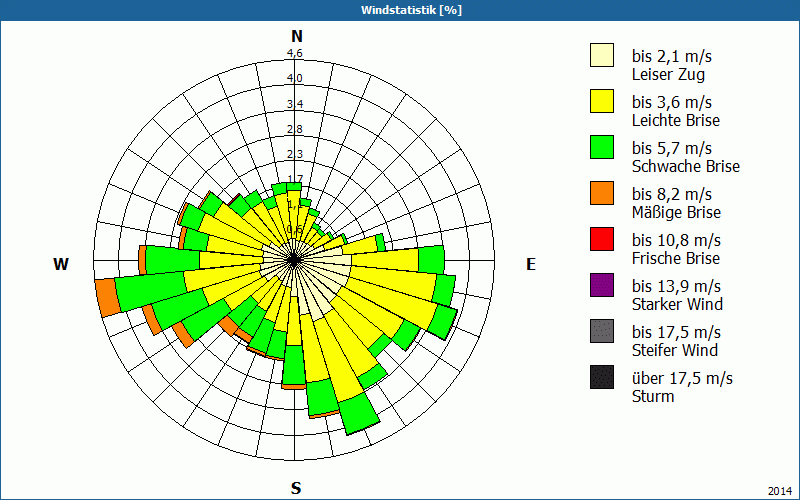The image size is (800, 500).
Task: Select the yellow 'Leichte Brise' legend swatch
Action: (601, 102)
